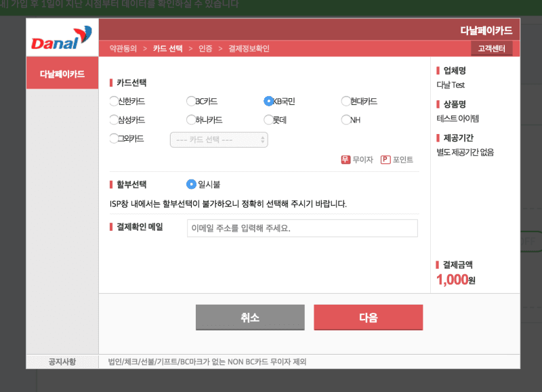Click the 테스트 아이템 product name
The image size is (542, 392).
(x=458, y=118)
